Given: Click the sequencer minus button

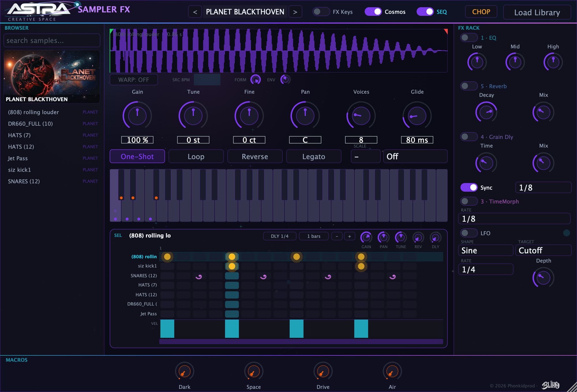Looking at the screenshot, I should 337,236.
